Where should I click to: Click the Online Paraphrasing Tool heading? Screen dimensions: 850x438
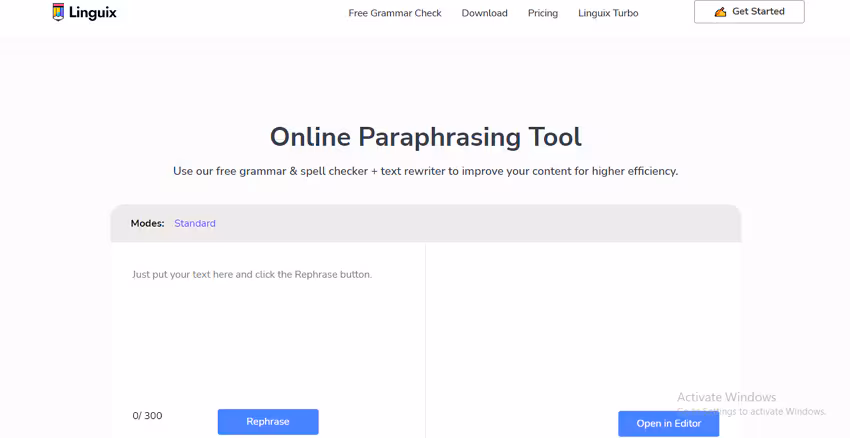(x=425, y=137)
